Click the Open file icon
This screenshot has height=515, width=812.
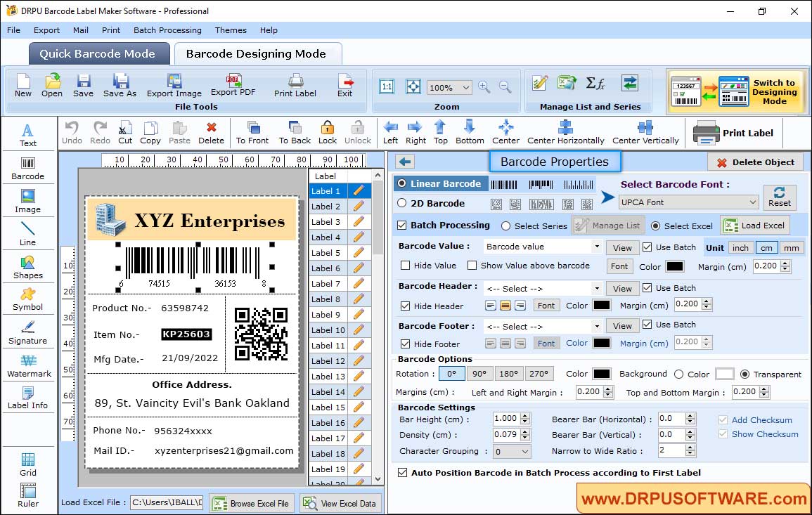[x=52, y=86]
